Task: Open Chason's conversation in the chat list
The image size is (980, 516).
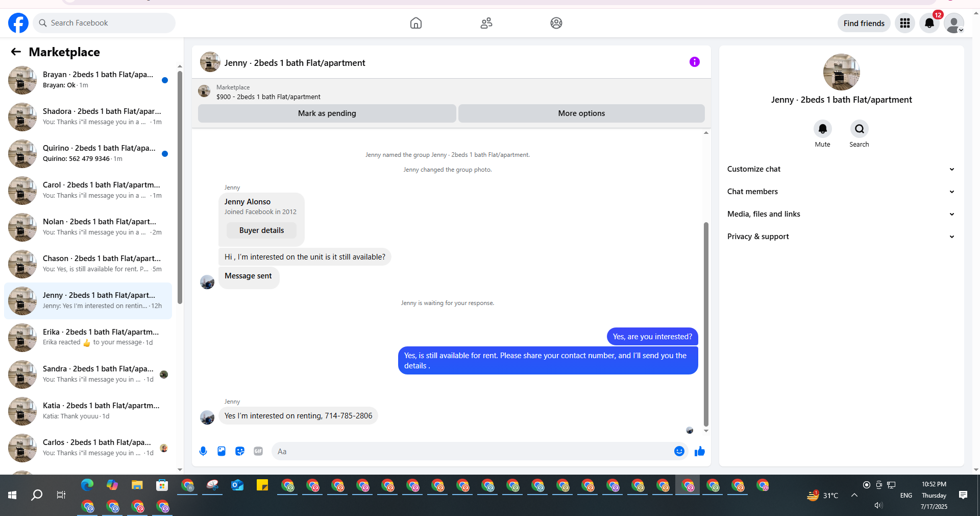Action: (88, 264)
